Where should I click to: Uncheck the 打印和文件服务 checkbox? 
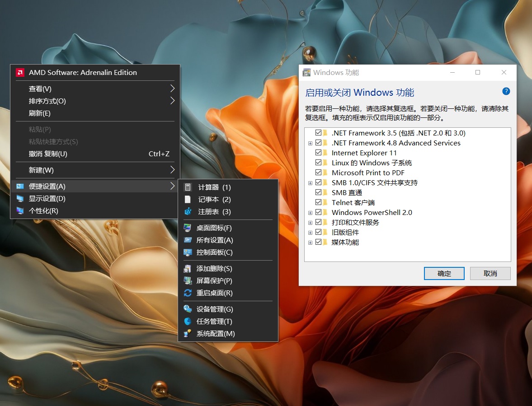pos(318,222)
